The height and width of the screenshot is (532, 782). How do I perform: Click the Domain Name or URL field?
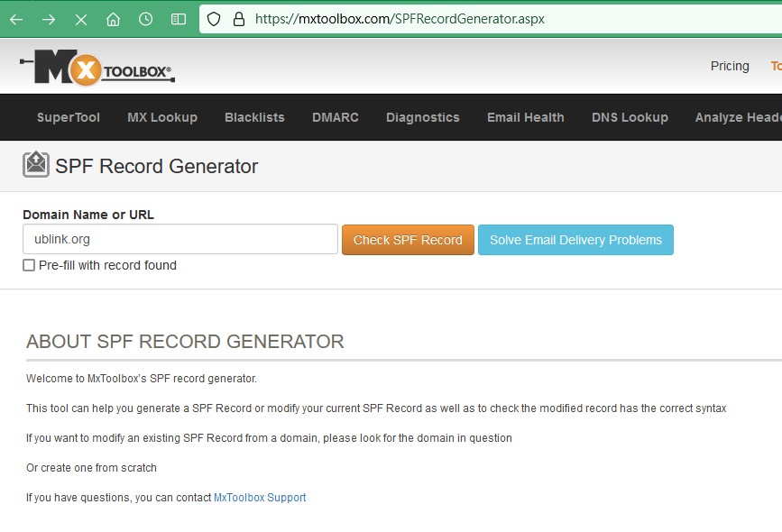pyautogui.click(x=180, y=240)
